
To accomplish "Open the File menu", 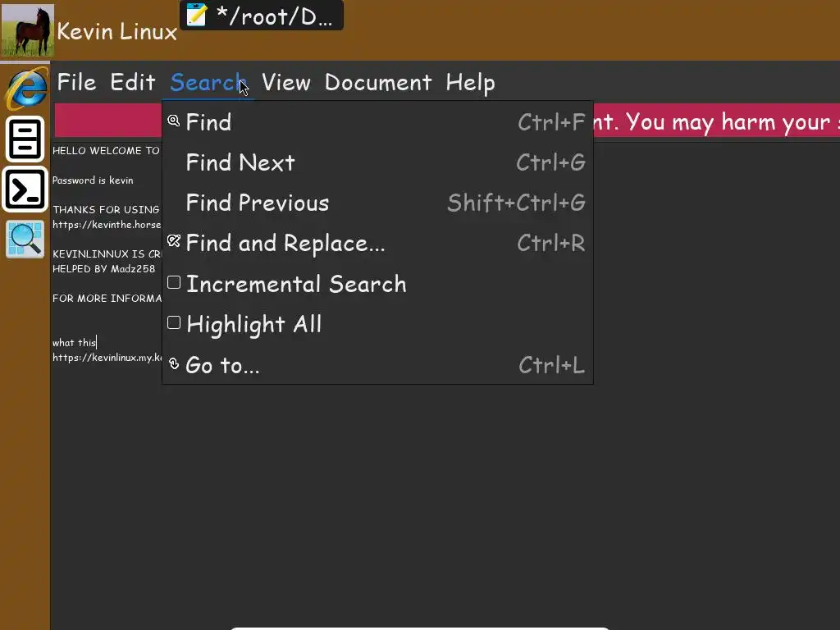I will pyautogui.click(x=76, y=82).
